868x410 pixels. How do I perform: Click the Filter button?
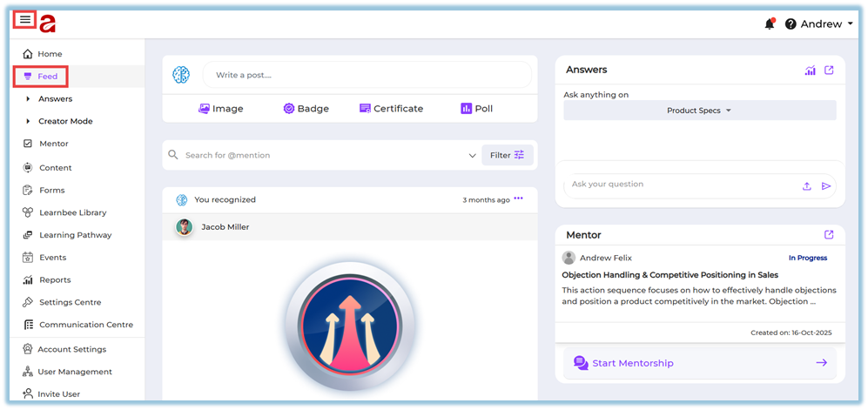click(x=507, y=155)
